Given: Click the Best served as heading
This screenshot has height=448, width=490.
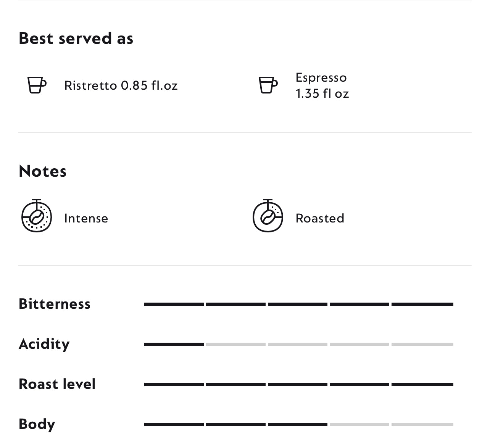Looking at the screenshot, I should tap(76, 39).
